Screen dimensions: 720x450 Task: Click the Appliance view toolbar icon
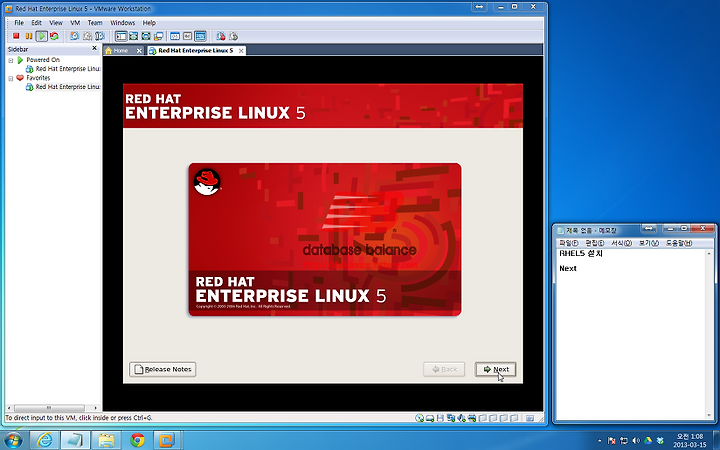(187, 36)
